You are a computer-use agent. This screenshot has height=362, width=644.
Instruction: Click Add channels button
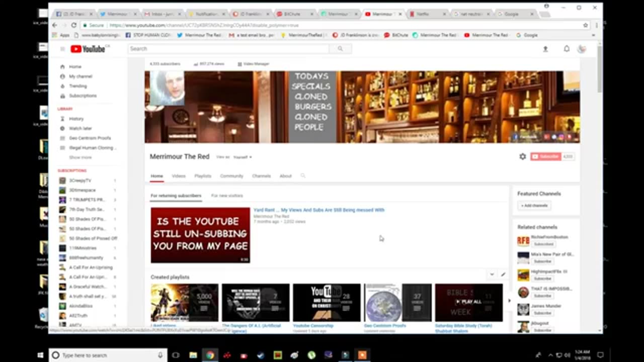tap(534, 205)
